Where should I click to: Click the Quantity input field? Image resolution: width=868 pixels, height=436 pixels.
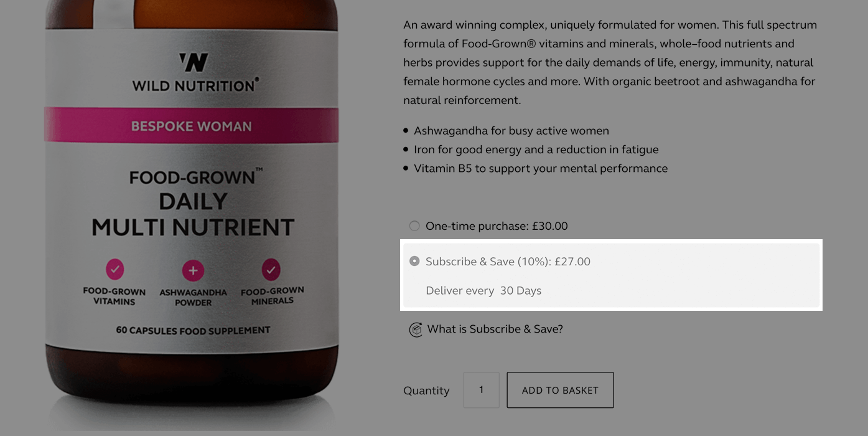point(481,390)
